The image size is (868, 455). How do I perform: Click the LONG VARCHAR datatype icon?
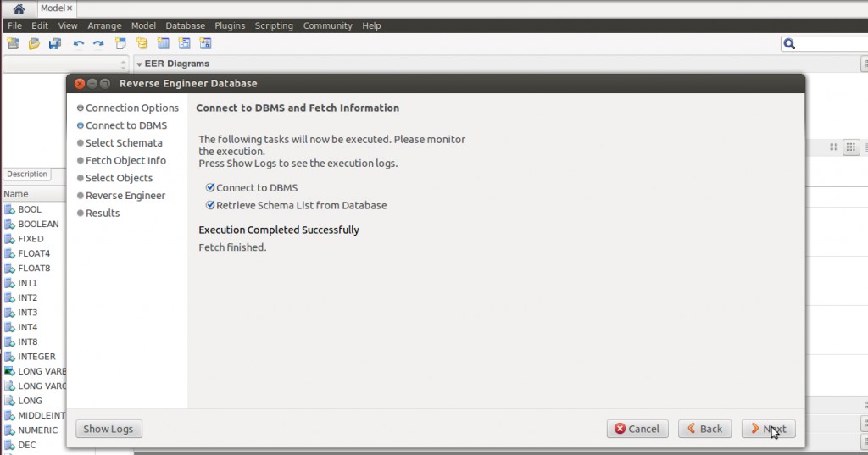pos(9,386)
